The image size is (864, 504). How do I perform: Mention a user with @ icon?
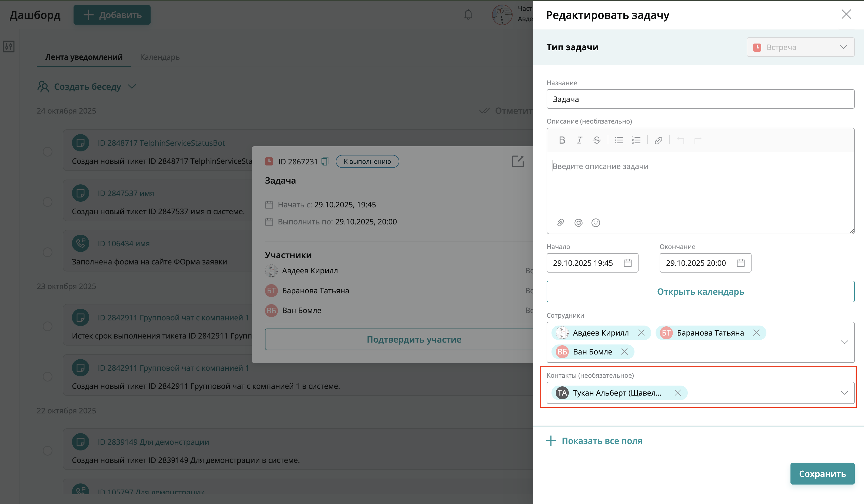pos(579,223)
